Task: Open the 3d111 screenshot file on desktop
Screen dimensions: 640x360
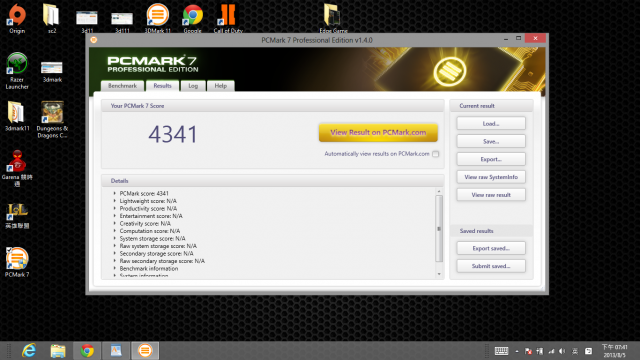Action: [x=122, y=21]
